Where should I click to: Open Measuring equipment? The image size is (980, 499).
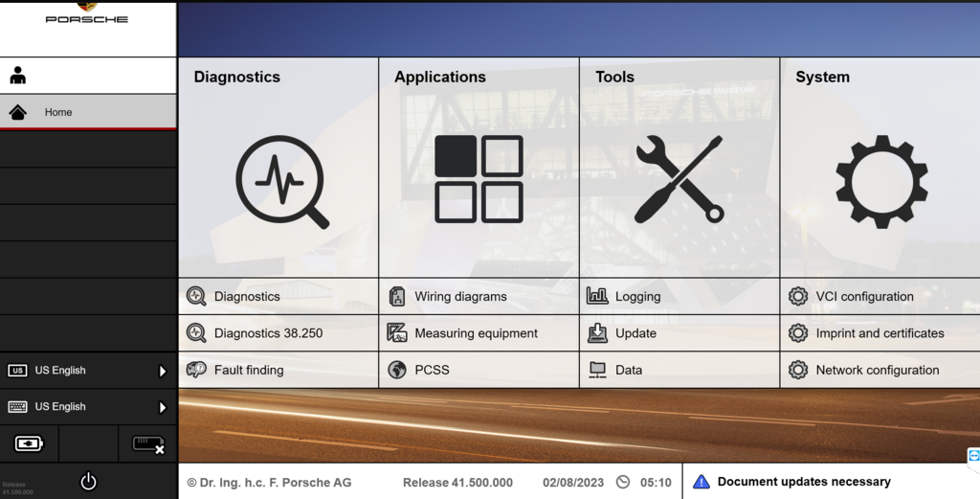[x=479, y=332]
